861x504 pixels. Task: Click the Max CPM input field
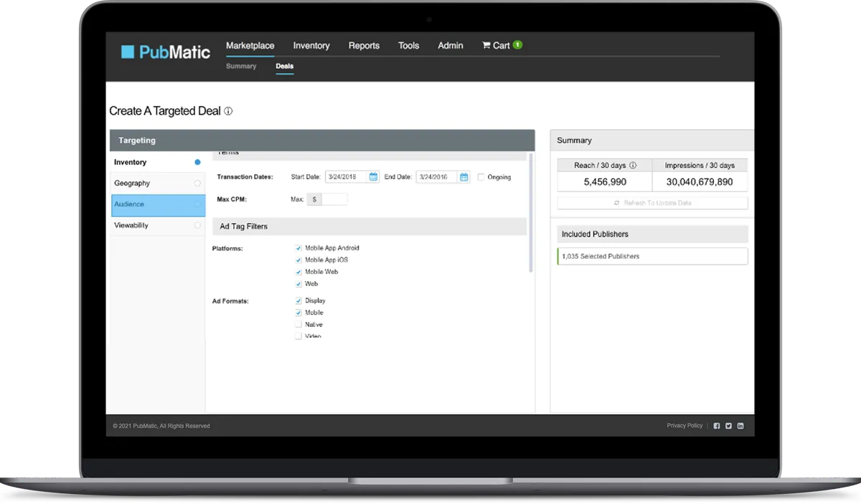tap(334, 199)
